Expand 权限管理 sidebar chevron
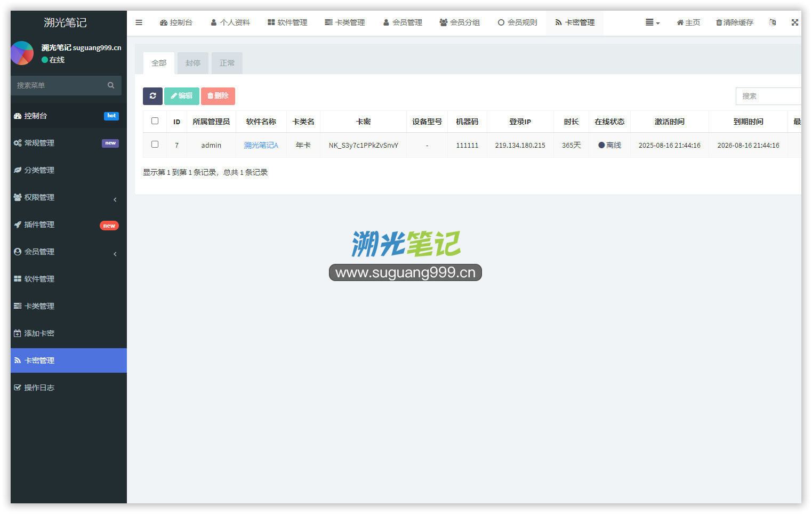Screen dimensions: 812x514 pyautogui.click(x=115, y=199)
